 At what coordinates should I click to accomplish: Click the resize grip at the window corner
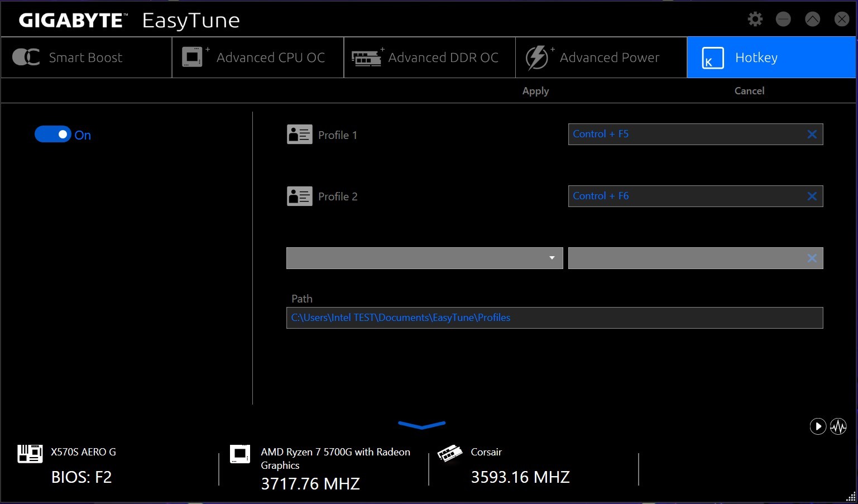click(x=851, y=497)
